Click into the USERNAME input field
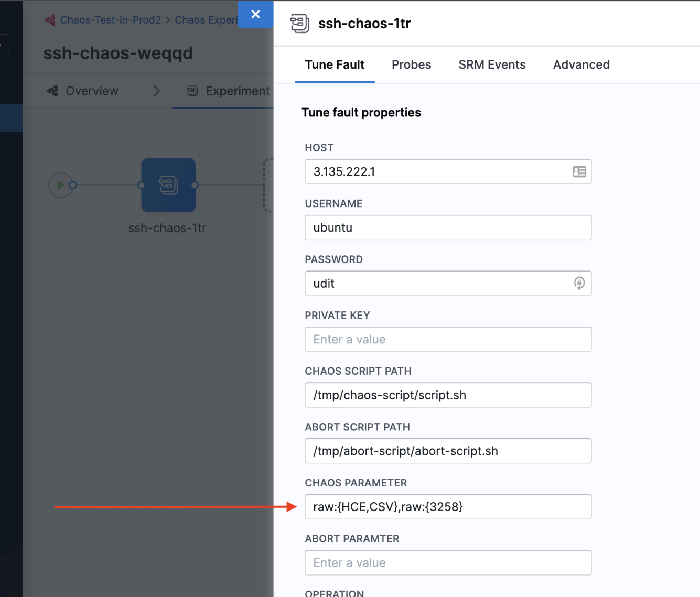Viewport: 700px width, 597px height. pos(448,227)
